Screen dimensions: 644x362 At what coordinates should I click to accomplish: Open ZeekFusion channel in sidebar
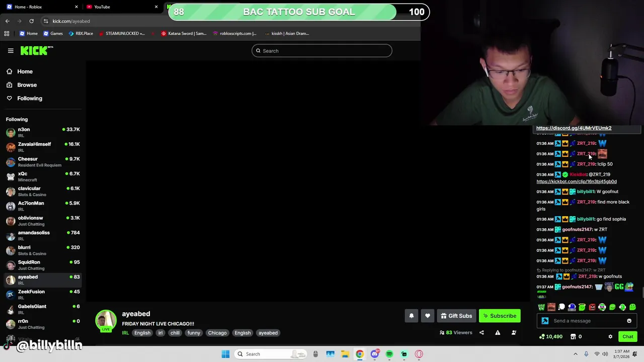[x=43, y=294]
